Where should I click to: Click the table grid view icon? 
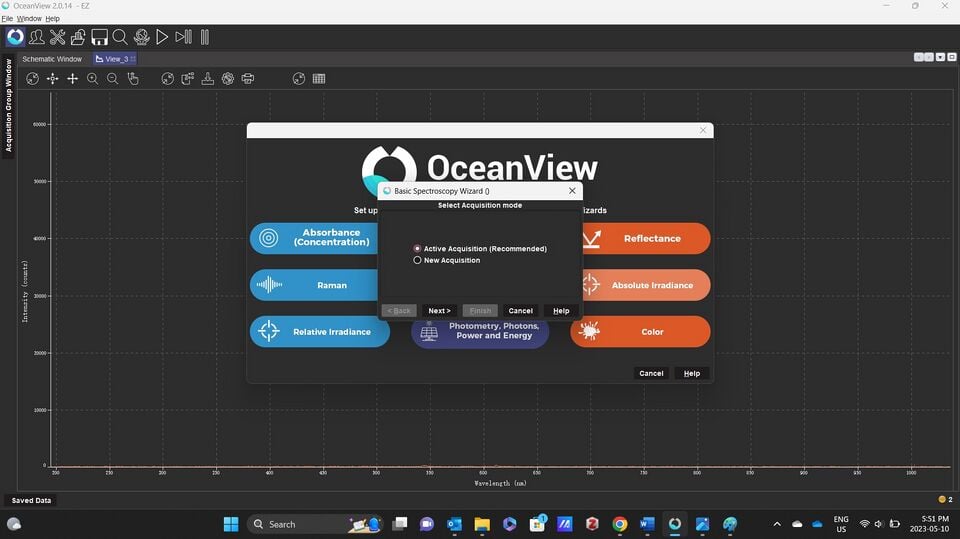coord(319,78)
